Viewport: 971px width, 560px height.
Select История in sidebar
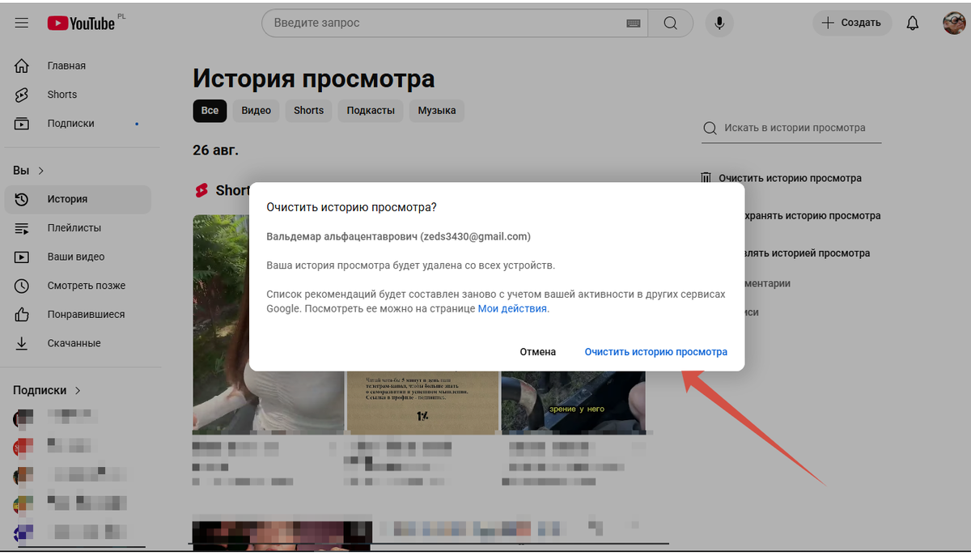click(x=78, y=199)
